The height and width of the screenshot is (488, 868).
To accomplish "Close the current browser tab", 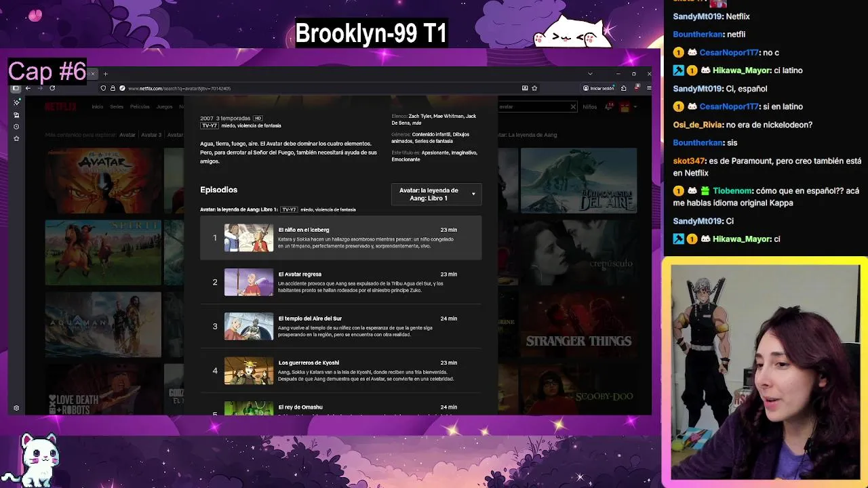I will click(x=93, y=74).
